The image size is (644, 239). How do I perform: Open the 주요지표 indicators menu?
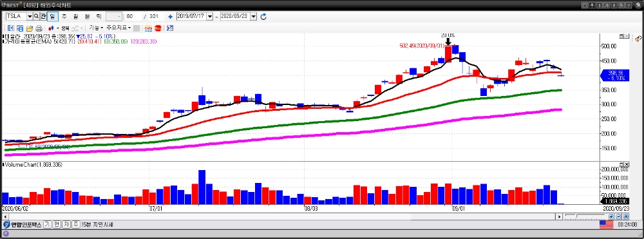tap(118, 28)
